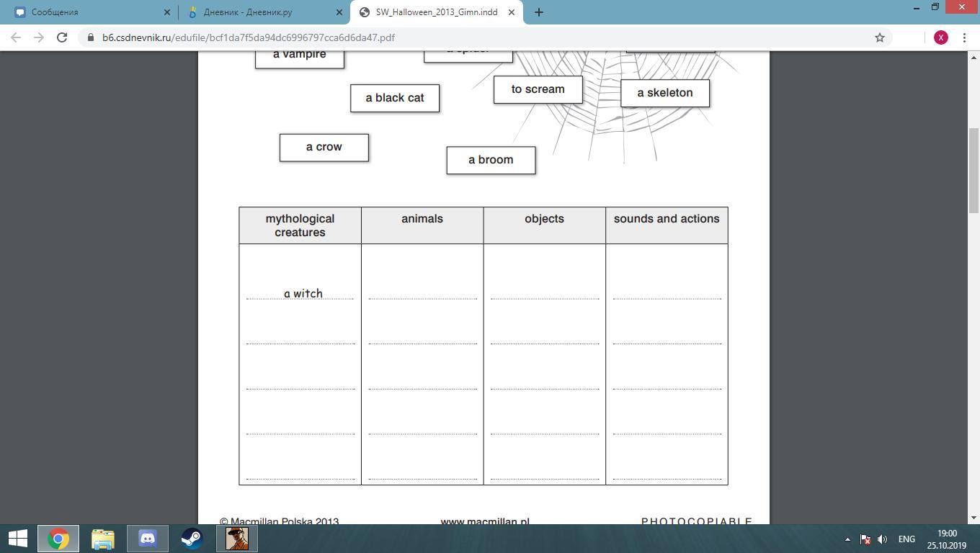Click the 'to scream' word box
Screen dimensions: 980x553
[x=538, y=89]
